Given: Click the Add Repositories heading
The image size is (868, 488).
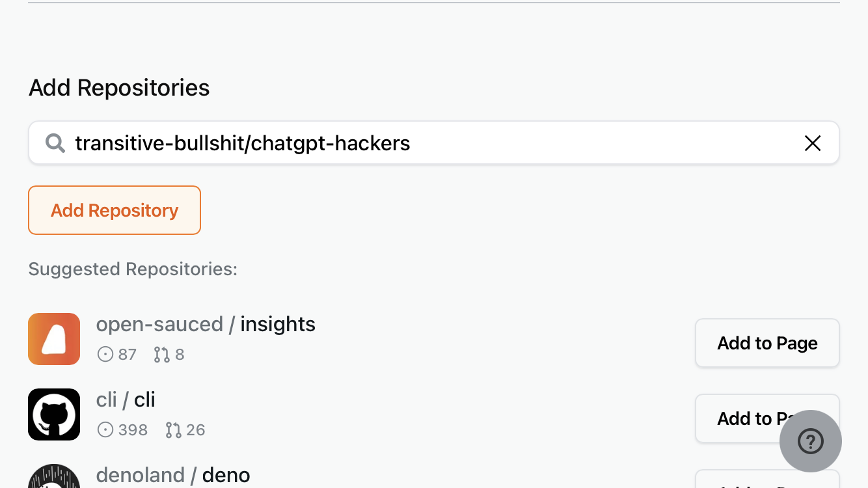Looking at the screenshot, I should click(x=119, y=87).
